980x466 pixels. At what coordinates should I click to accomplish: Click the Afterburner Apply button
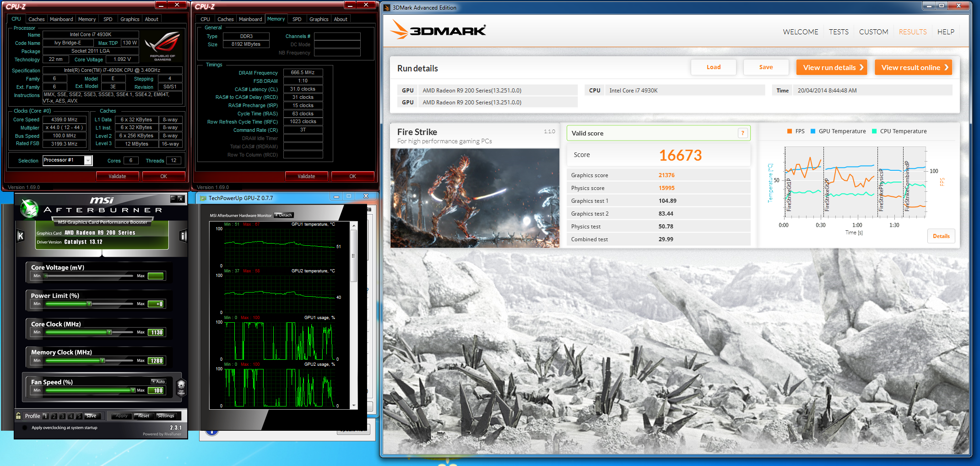point(122,416)
